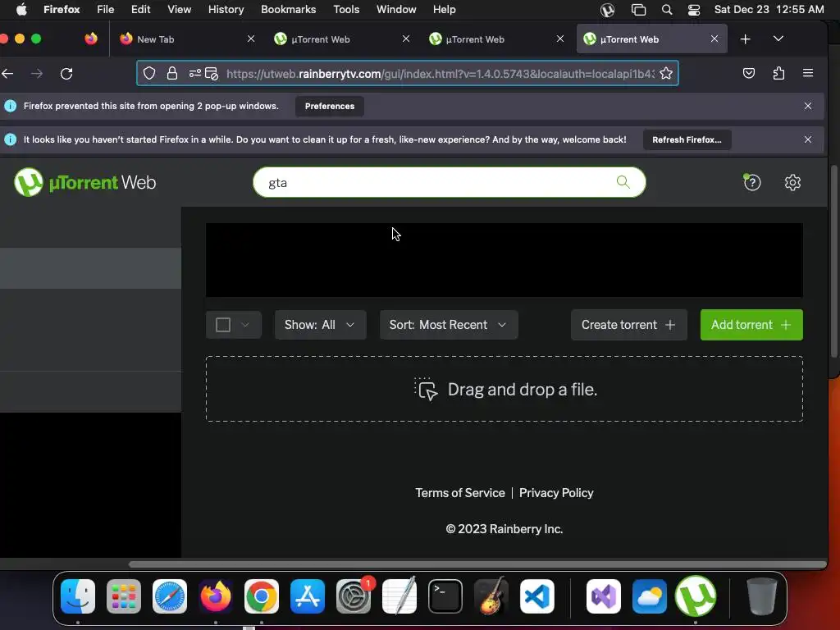Open the Terms of Service link

click(x=459, y=493)
